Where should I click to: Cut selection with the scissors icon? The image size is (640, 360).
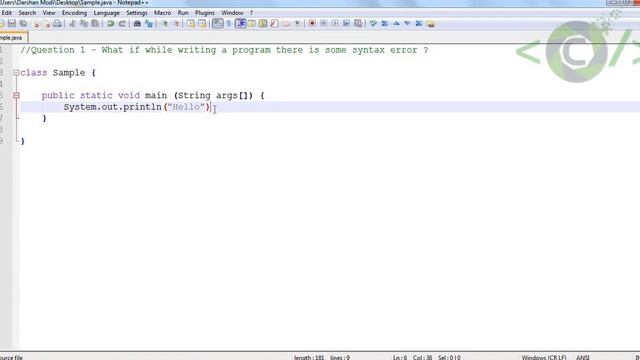coord(72,24)
